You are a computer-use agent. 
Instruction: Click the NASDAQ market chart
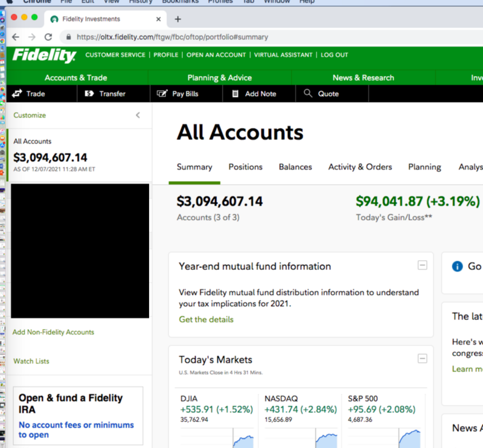tap(301, 438)
